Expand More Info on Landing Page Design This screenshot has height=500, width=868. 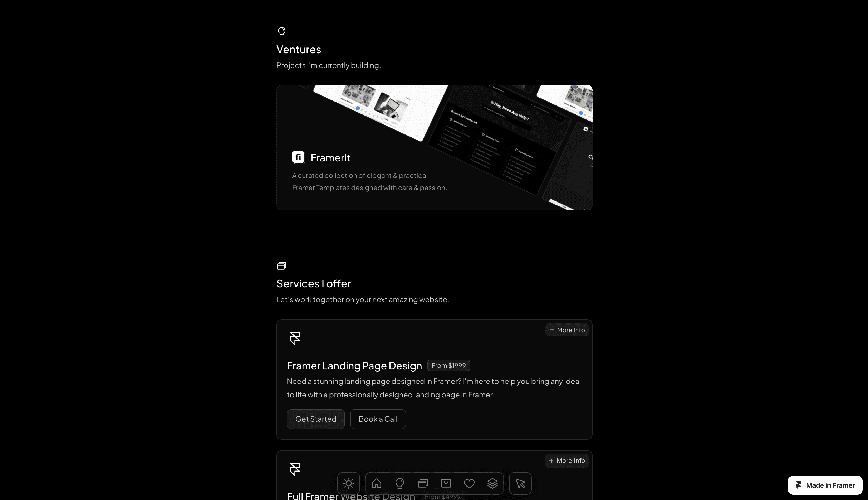click(x=567, y=330)
